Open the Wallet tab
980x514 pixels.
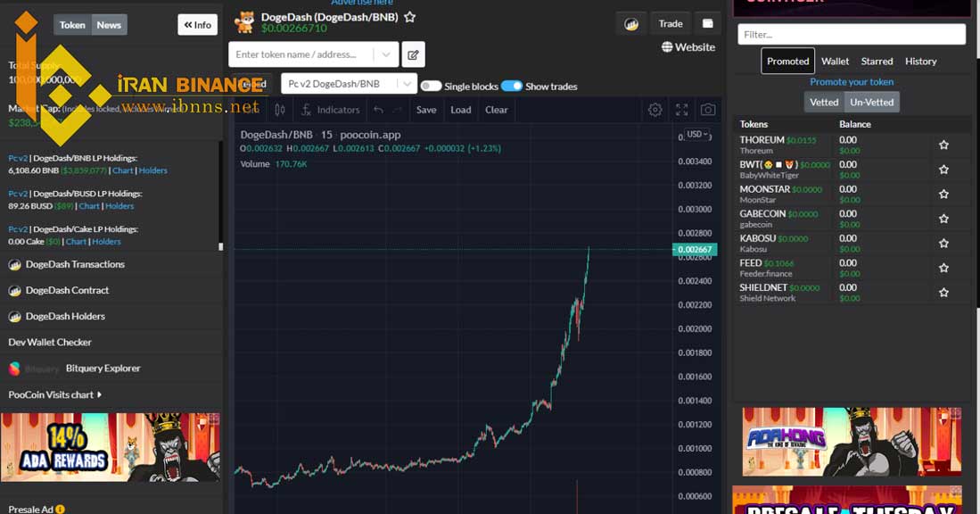(x=835, y=62)
